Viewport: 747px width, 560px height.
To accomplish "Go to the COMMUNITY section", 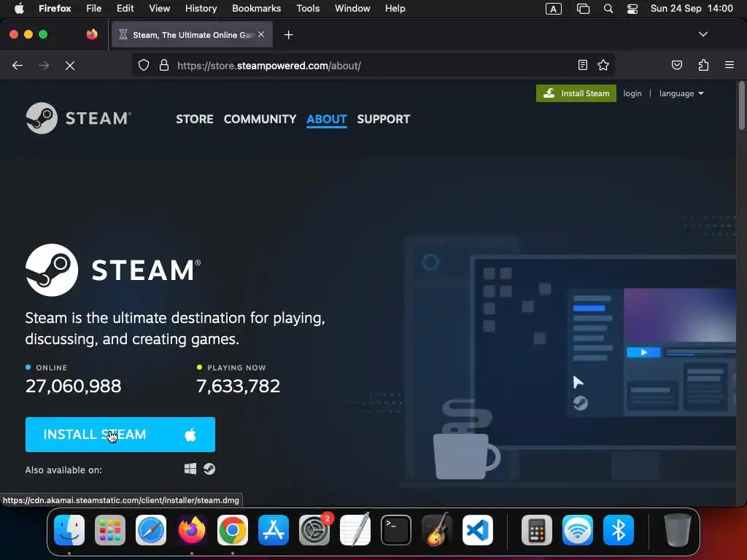I will click(x=260, y=119).
